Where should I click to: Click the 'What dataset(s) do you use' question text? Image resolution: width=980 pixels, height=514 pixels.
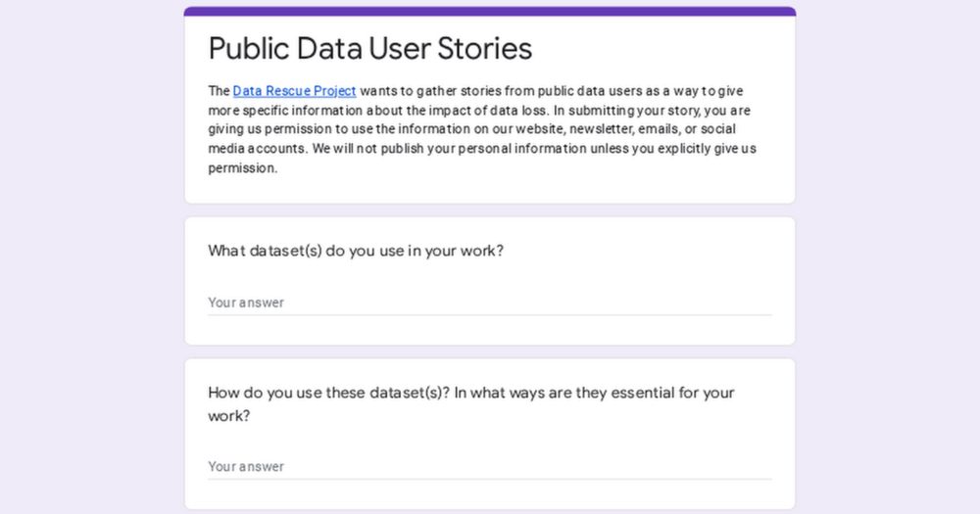[x=355, y=251]
